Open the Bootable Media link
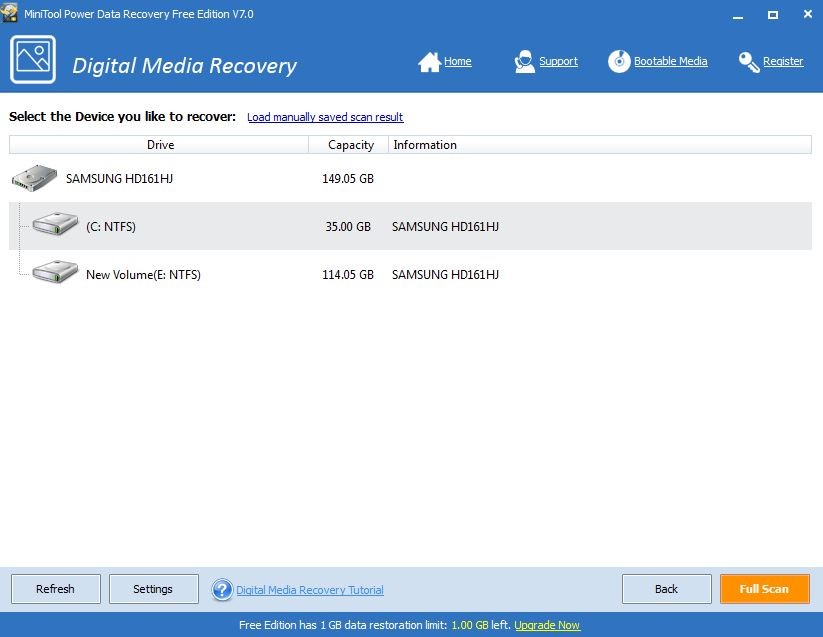This screenshot has width=823, height=637. 671,61
